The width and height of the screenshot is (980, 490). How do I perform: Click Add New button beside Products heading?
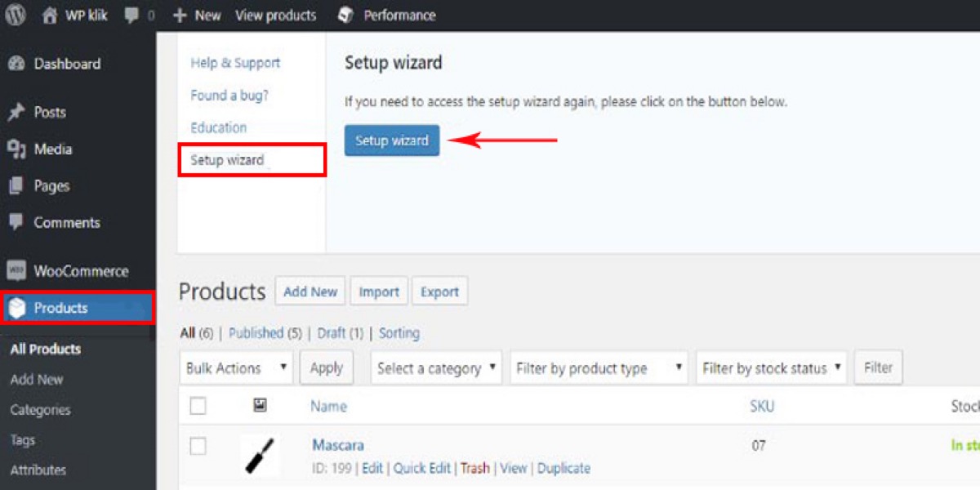tap(310, 292)
